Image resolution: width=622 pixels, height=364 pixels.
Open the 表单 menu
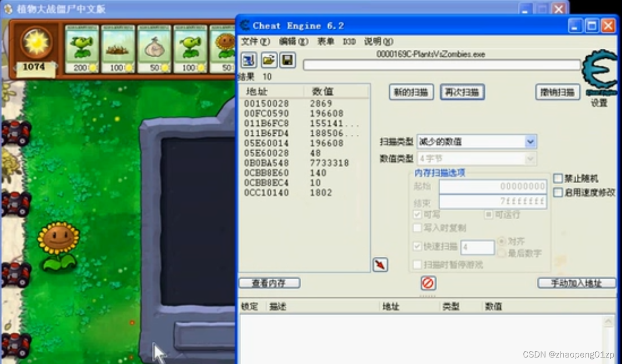pos(326,41)
